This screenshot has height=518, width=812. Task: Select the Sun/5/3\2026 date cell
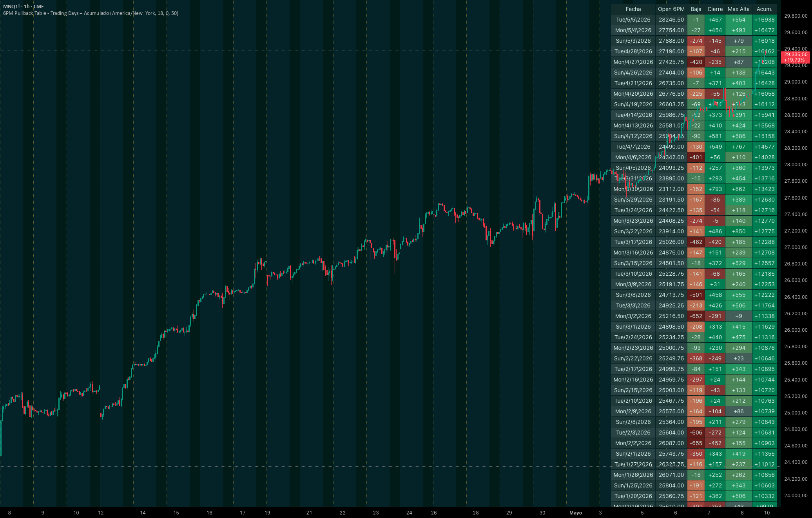pos(633,41)
